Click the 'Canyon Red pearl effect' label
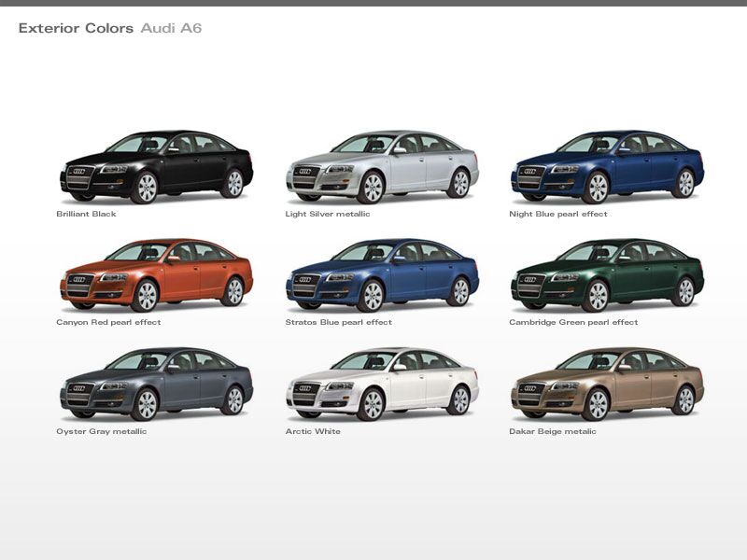Screen dimensions: 747x560 click(x=108, y=322)
